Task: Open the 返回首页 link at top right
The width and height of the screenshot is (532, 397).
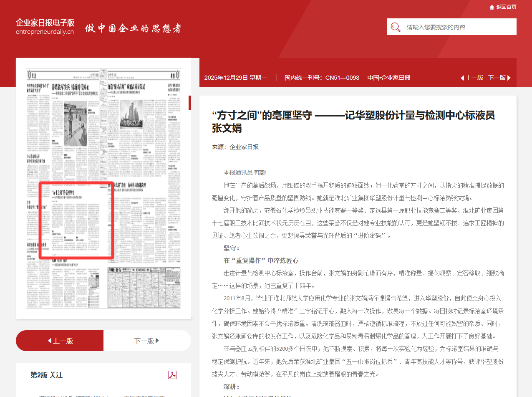Action: 506,7
